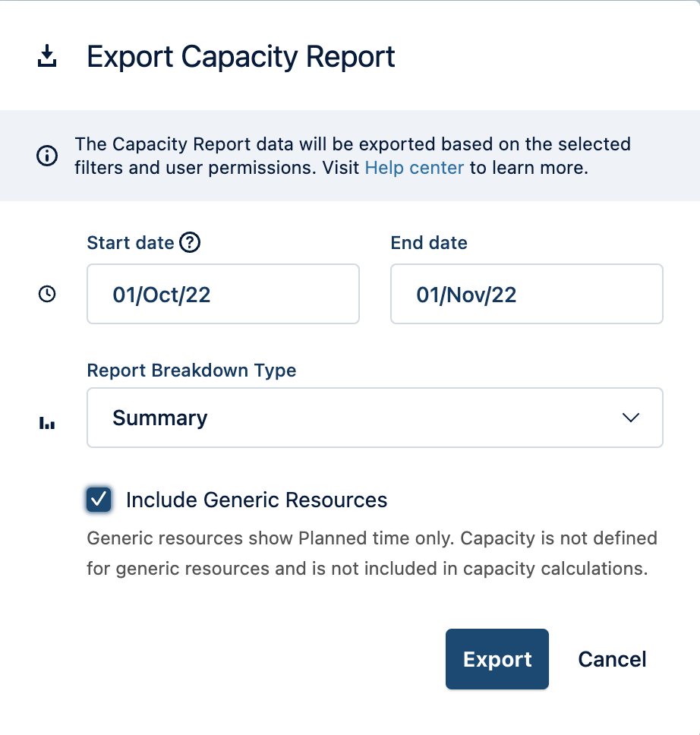Click the checkmark inside the resources checkbox
The image size is (700, 735).
coord(99,500)
